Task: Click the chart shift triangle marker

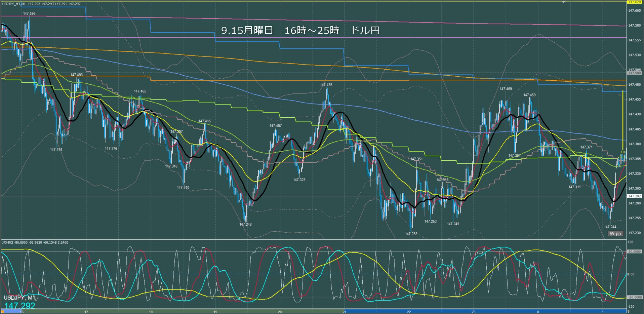Action: (564, 2)
